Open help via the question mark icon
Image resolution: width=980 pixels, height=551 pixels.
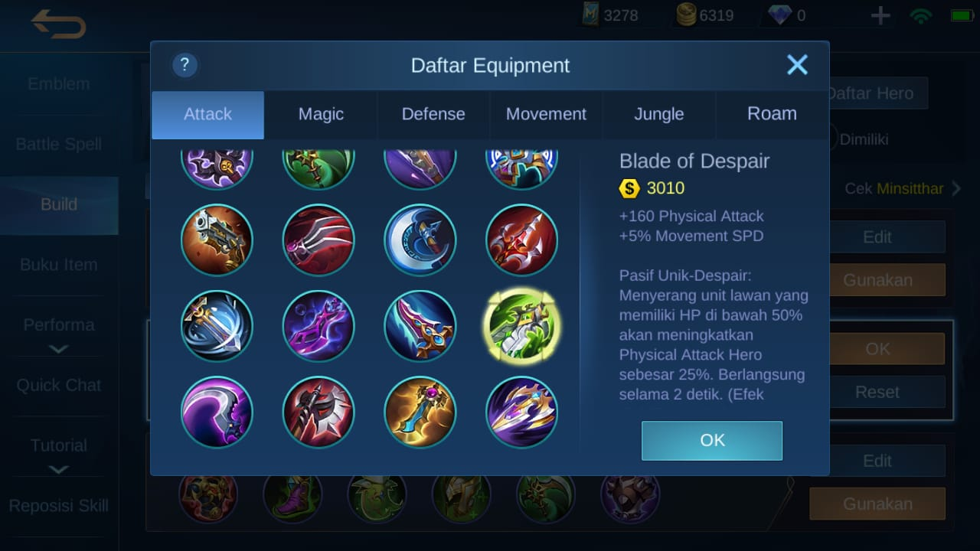(185, 65)
